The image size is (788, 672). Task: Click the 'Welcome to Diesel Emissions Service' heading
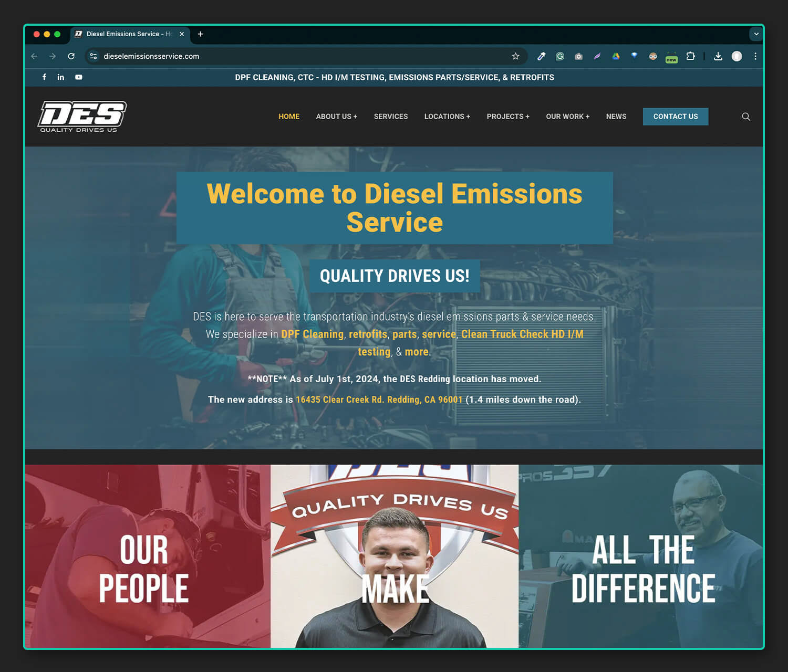click(395, 208)
